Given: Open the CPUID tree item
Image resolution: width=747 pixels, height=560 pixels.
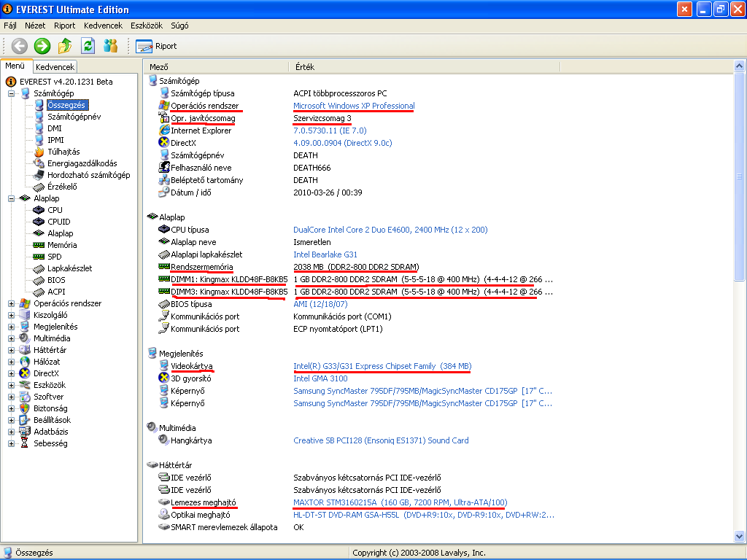Looking at the screenshot, I should (58, 222).
